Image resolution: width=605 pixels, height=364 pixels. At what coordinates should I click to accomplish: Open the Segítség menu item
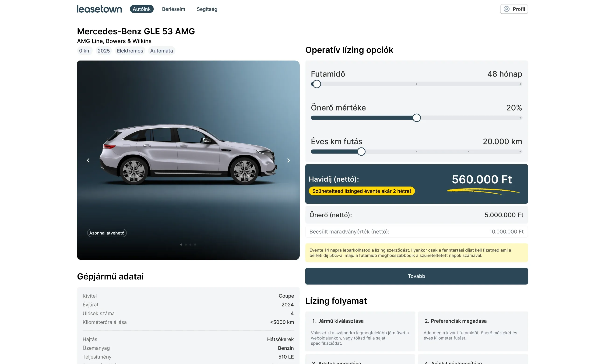(207, 9)
